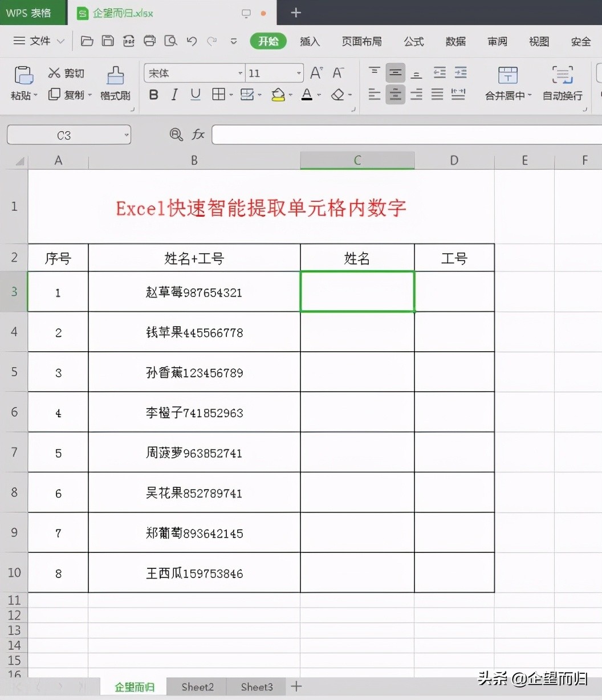Switch to the 开始 ribbon tab
The height and width of the screenshot is (700, 602).
click(268, 41)
